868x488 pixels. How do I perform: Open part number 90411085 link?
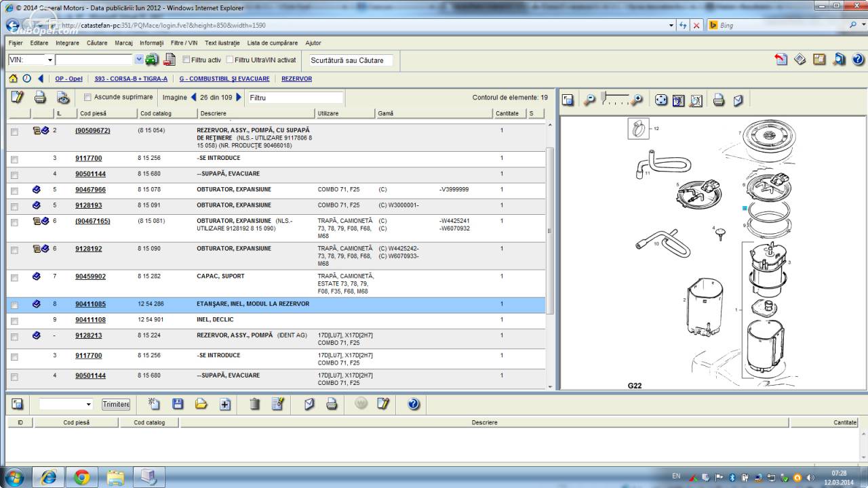90,304
